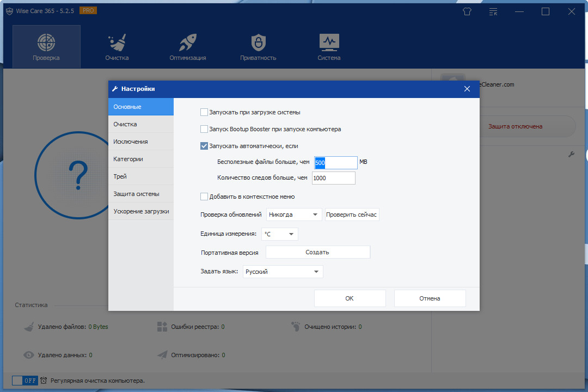
Task: Click the eye icon near Удалено данных
Action: click(28, 355)
